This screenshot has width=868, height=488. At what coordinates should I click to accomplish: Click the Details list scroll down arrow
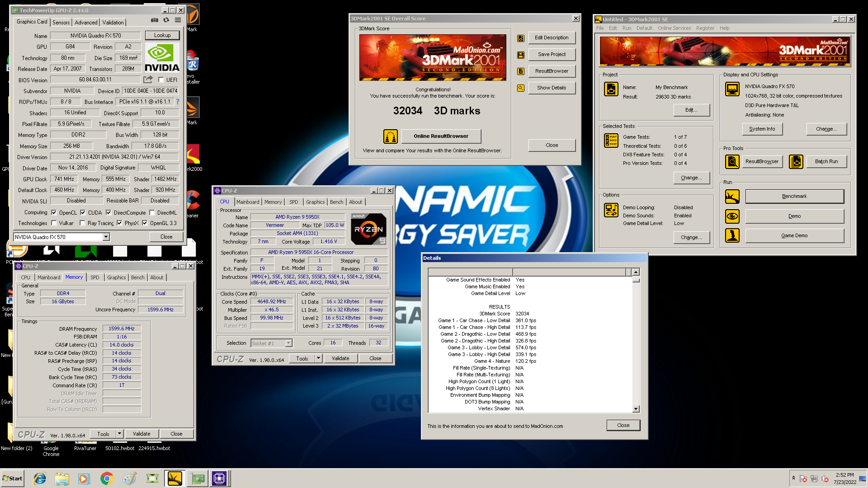[x=636, y=409]
